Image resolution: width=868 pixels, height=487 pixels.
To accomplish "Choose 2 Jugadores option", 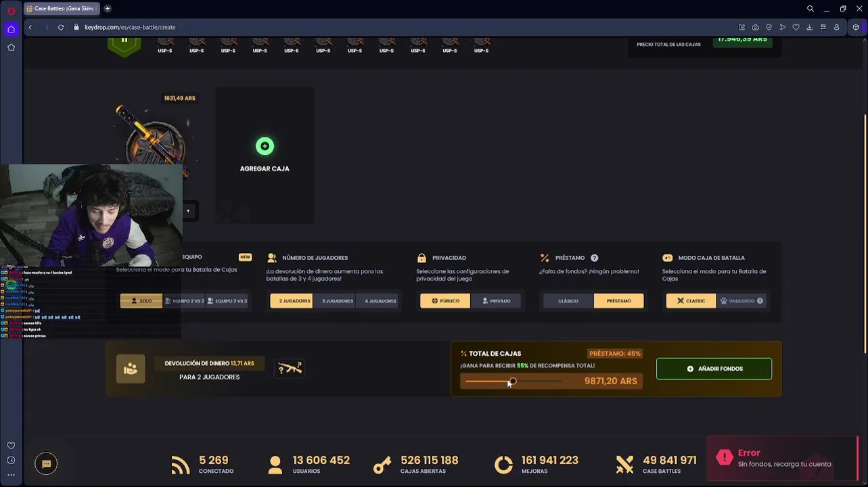I will [x=291, y=301].
